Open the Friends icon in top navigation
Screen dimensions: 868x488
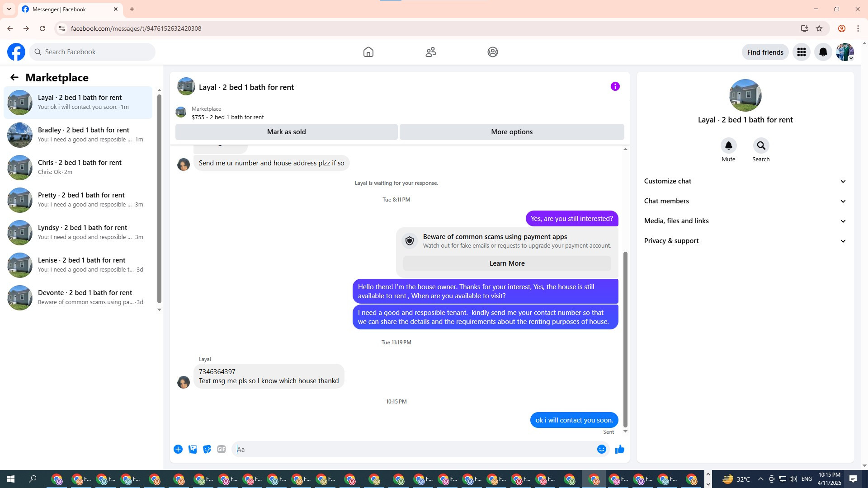pos(431,52)
